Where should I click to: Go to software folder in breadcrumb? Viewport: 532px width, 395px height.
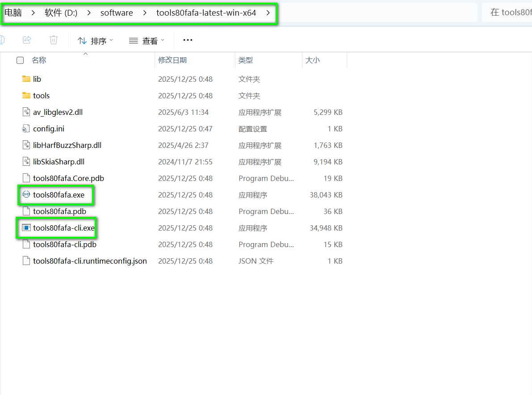click(x=117, y=13)
